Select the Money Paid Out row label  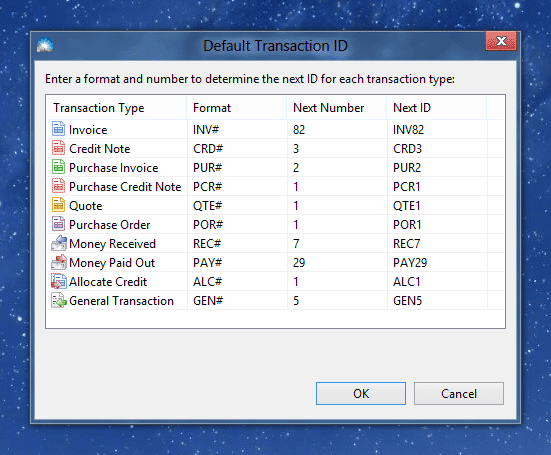[x=112, y=262]
